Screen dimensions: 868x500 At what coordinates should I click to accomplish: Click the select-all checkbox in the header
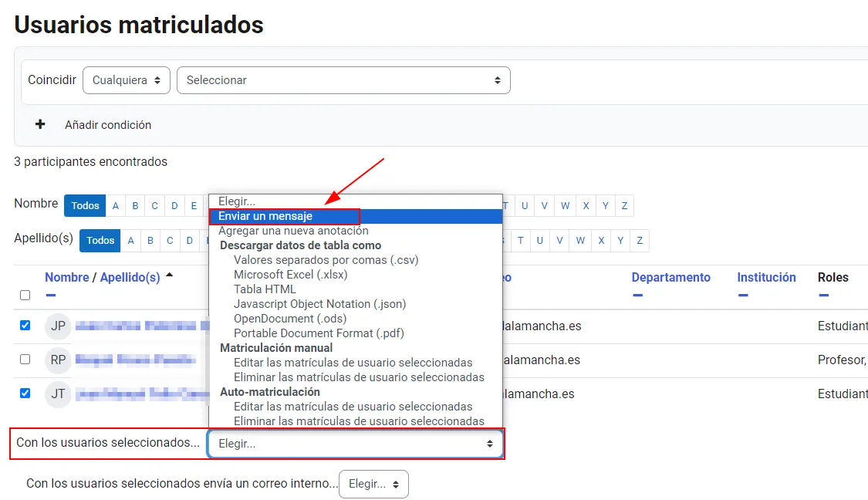(25, 295)
